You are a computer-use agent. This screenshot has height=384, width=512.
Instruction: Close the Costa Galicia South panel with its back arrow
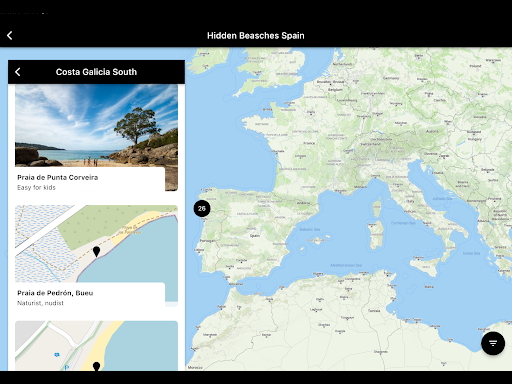(x=18, y=72)
